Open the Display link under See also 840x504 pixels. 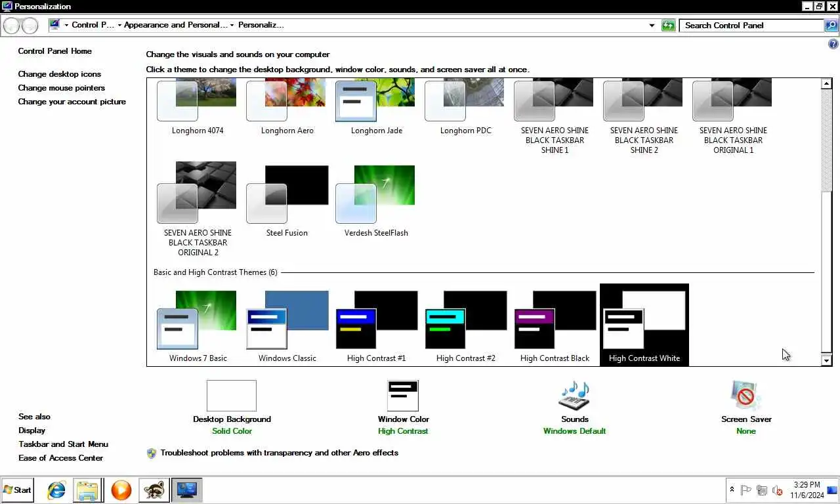pyautogui.click(x=31, y=430)
